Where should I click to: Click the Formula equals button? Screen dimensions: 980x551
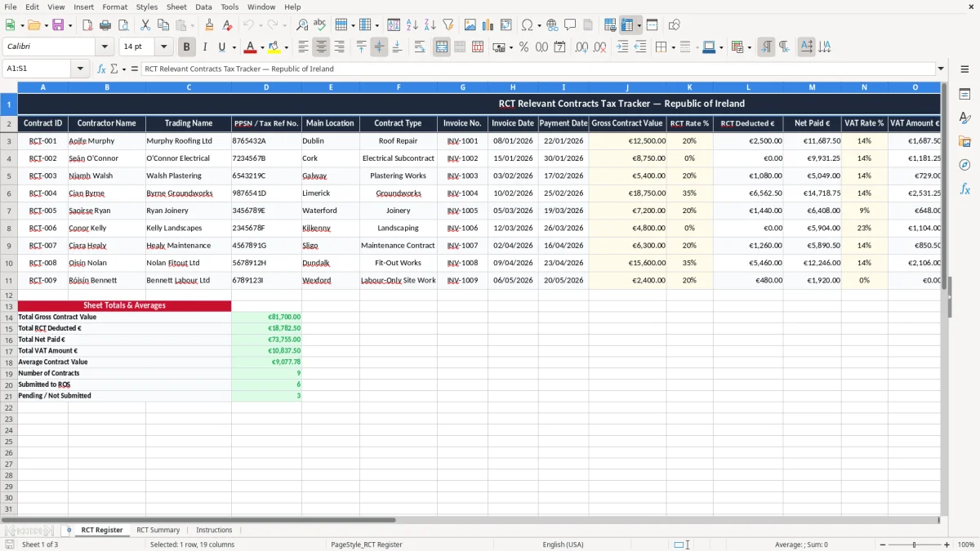[x=135, y=69]
